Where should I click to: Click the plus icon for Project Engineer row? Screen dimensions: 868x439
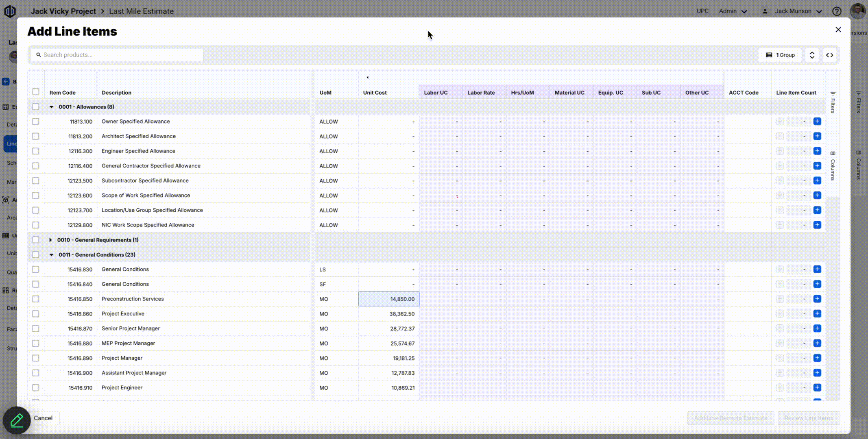point(817,388)
